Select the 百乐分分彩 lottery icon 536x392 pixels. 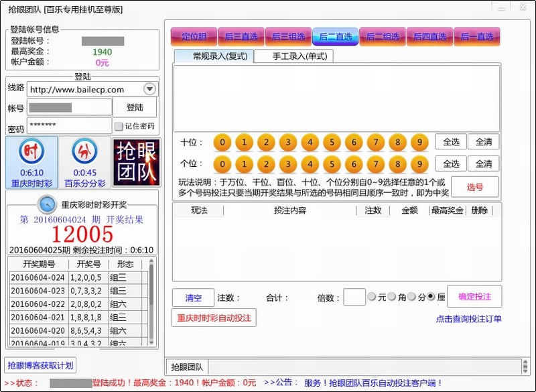[84, 162]
